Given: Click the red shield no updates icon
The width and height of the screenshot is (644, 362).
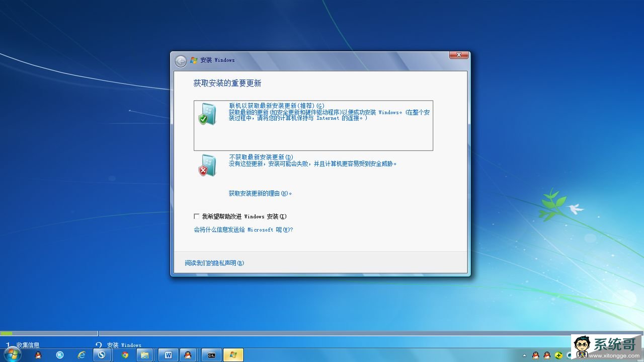Looking at the screenshot, I should coord(207,166).
